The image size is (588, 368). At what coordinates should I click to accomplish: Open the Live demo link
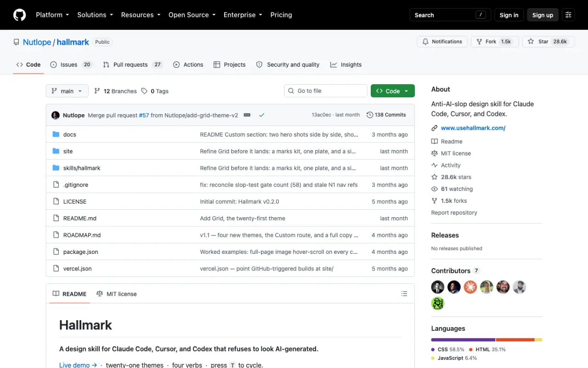pyautogui.click(x=78, y=365)
